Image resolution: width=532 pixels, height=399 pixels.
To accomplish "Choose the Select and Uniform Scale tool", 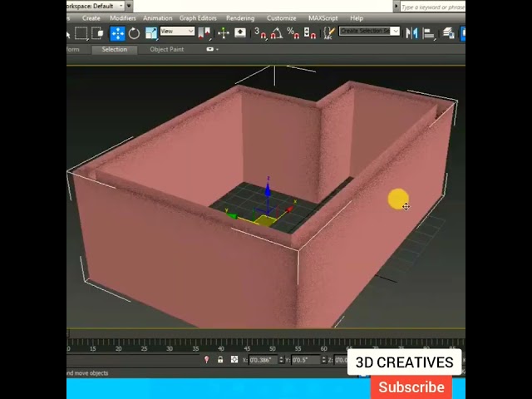I will click(151, 33).
